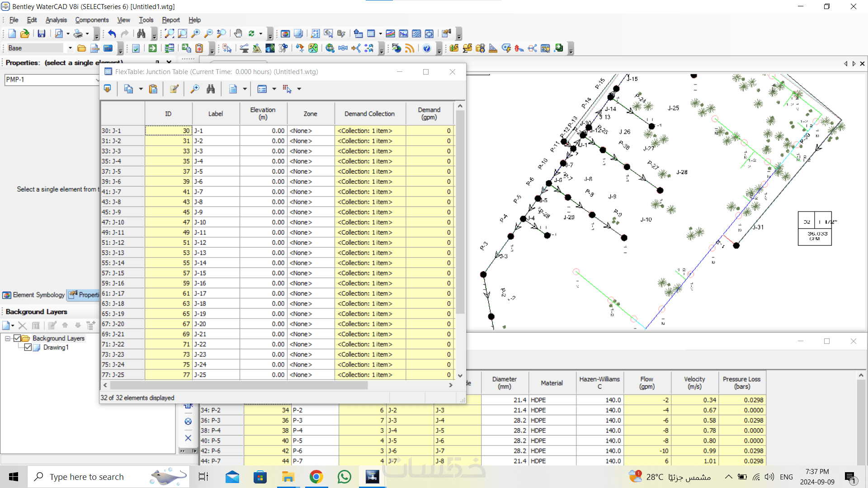Click the Copy icon in FlexTable toolbar
Screen dimensions: 868x488
coord(128,89)
